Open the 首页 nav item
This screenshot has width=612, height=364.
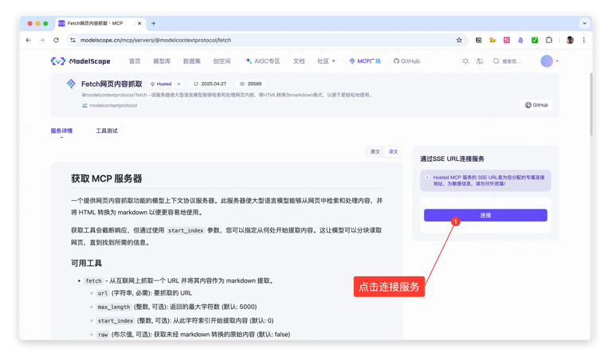[x=135, y=61]
